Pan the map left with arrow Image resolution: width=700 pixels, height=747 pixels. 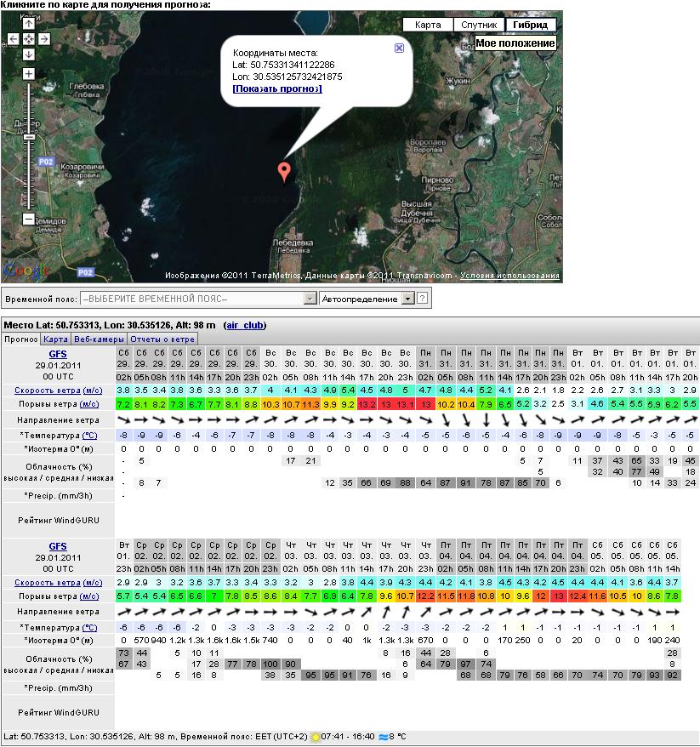[x=13, y=38]
